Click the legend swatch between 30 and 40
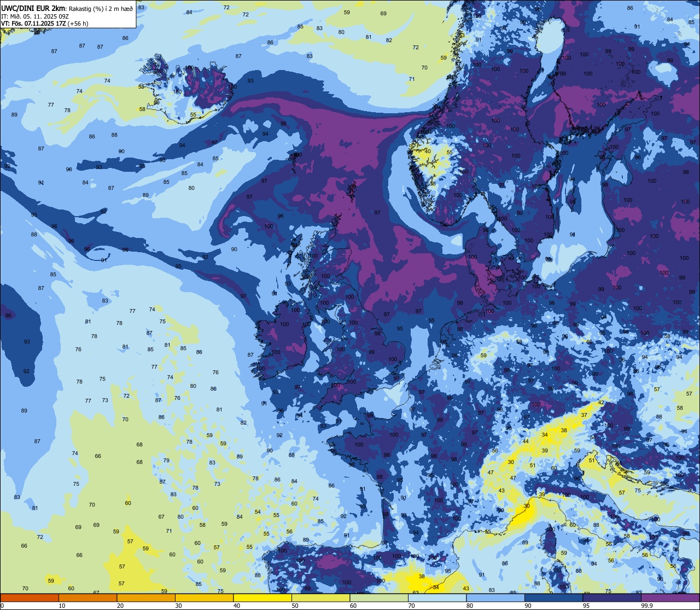The width and height of the screenshot is (700, 610). tap(205, 597)
